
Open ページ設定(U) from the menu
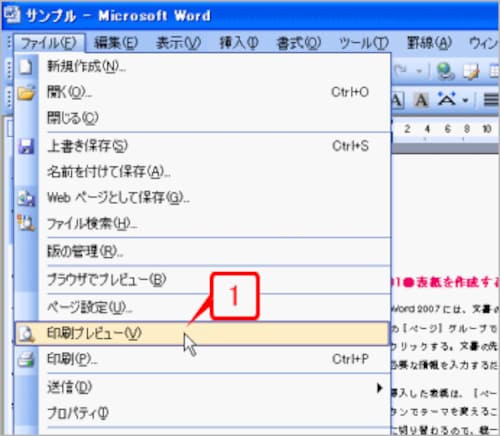coord(202,307)
